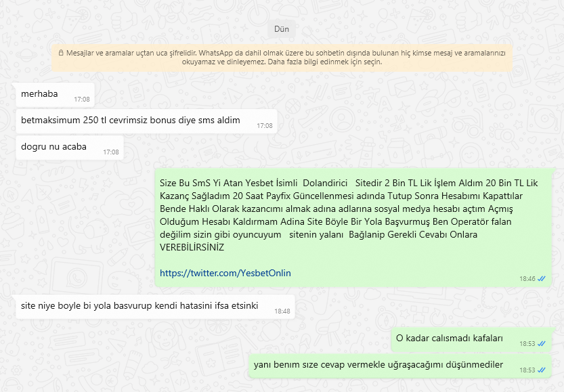Click the read-receipt ticks on the 18:46 message
The image size is (564, 392).
(x=542, y=278)
